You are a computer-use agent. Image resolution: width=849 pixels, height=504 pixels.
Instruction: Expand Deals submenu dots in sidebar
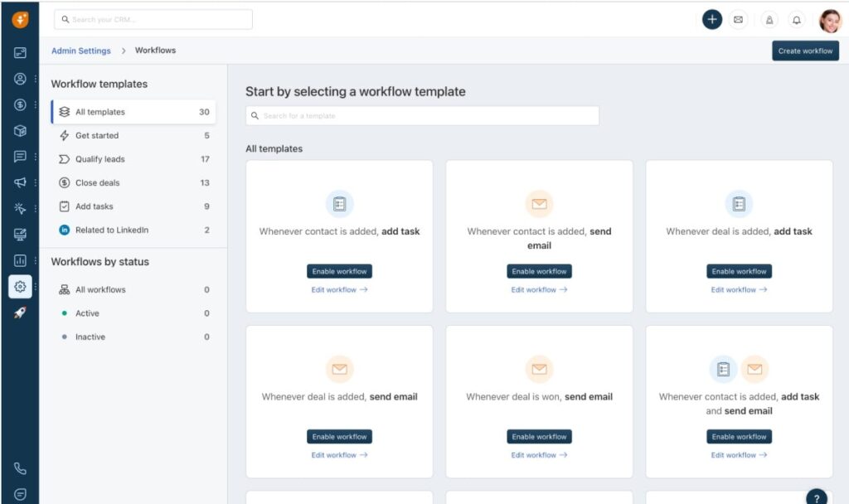point(36,104)
